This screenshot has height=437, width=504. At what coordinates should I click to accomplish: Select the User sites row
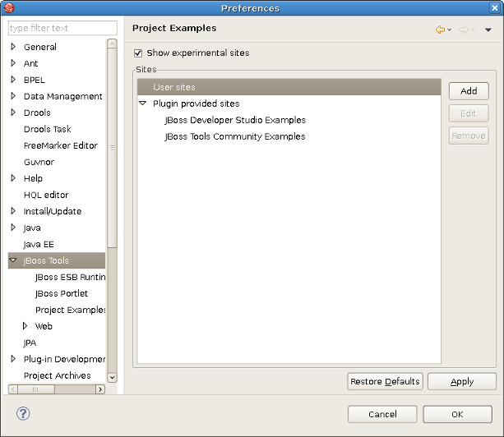coord(173,87)
